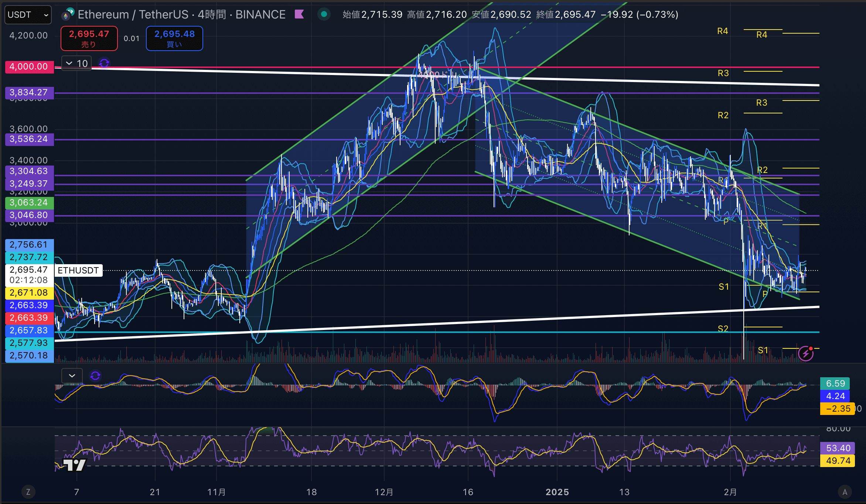Click the MACD pane purple refresh icon
This screenshot has width=866, height=504.
tap(95, 376)
